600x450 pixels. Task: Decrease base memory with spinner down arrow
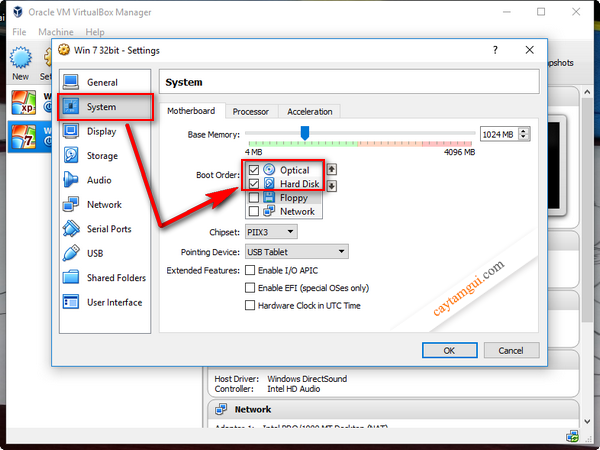(x=524, y=137)
